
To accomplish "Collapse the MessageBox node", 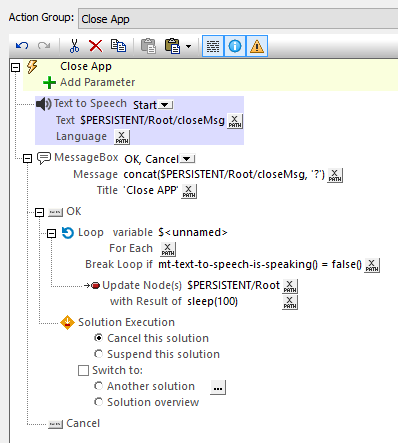I will pos(27,158).
